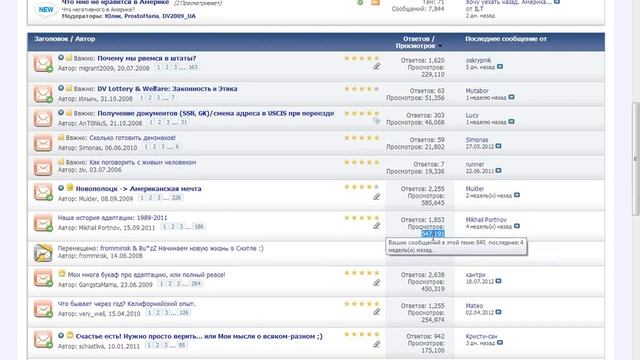This screenshot has height=360, width=640.
Task: Open thread 'Почему мы рвемся в штаты?'
Action: pyautogui.click(x=147, y=58)
